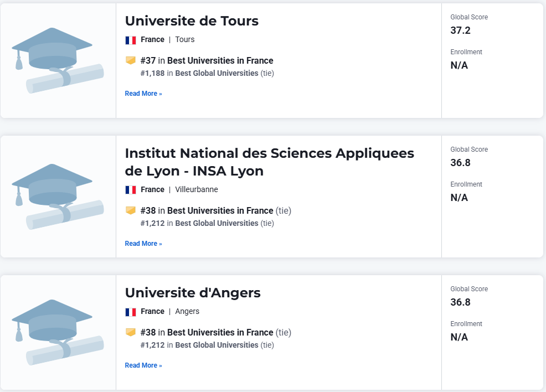Open #37 in Best Universities in France

click(x=207, y=60)
